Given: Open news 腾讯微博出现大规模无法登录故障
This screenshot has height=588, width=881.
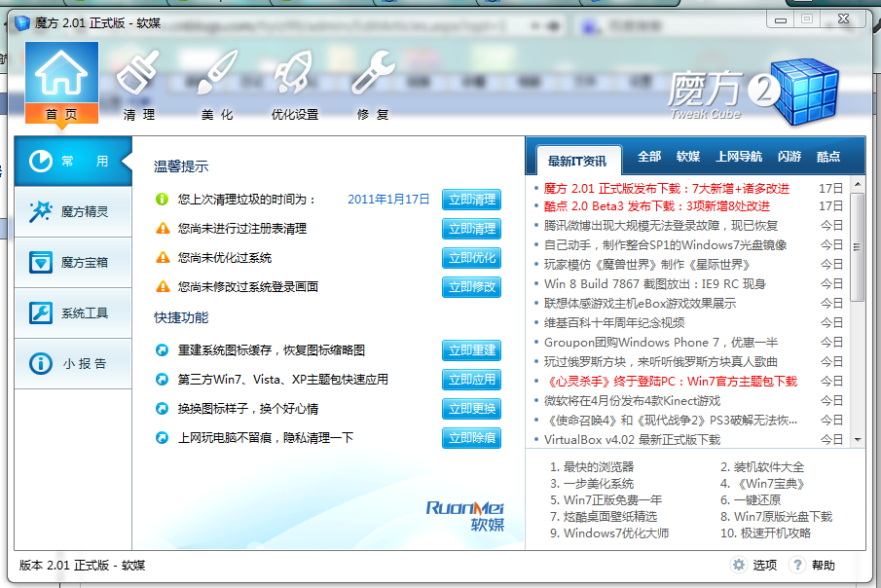Looking at the screenshot, I should [x=661, y=226].
